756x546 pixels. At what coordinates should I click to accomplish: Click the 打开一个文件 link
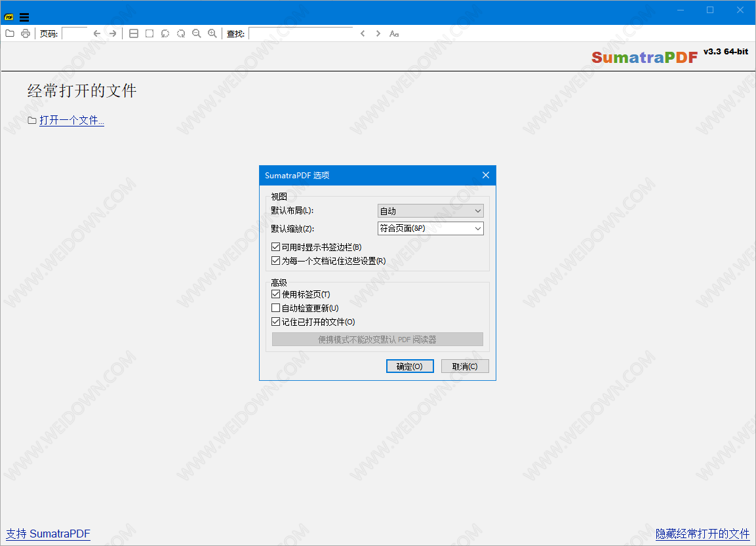71,120
